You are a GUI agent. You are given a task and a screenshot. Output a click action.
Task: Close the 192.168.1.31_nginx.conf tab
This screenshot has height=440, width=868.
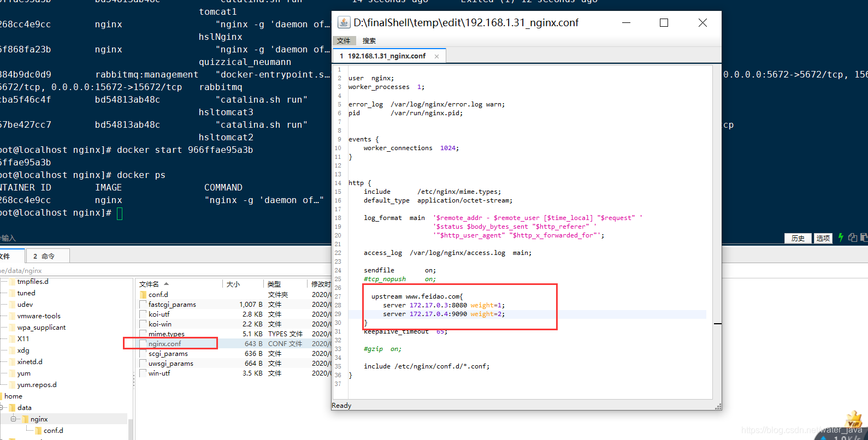(436, 56)
